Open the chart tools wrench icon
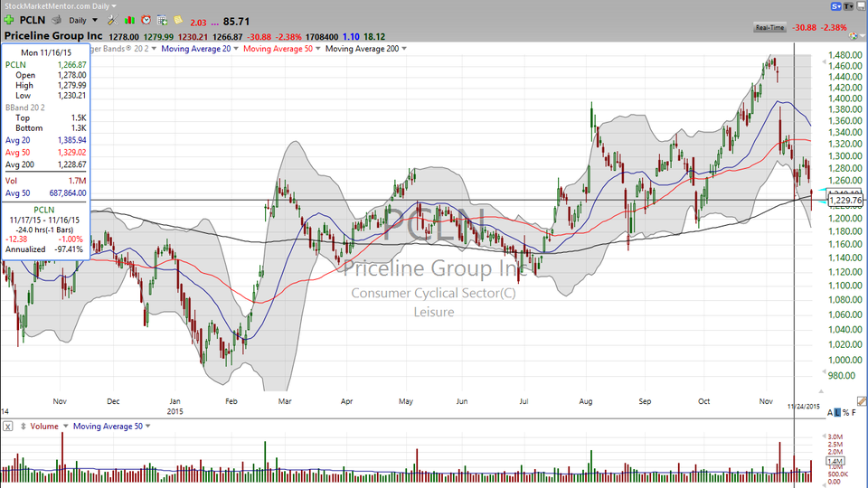868x488 pixels. (x=112, y=21)
